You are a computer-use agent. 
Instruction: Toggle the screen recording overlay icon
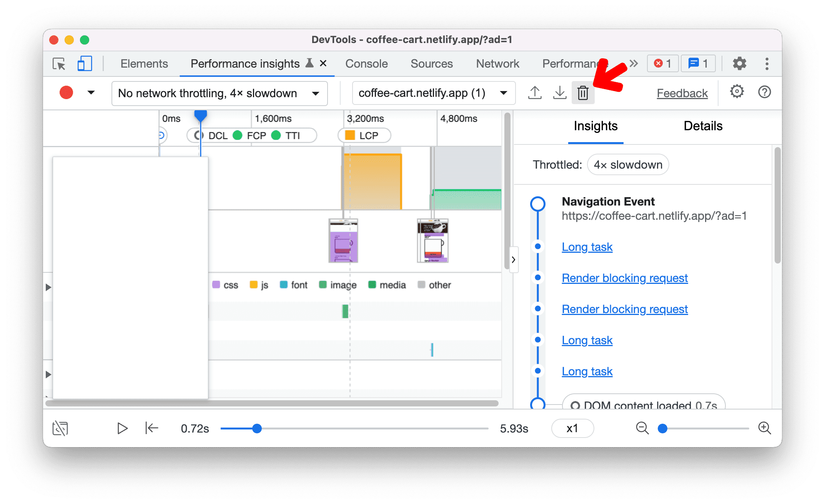tap(61, 428)
